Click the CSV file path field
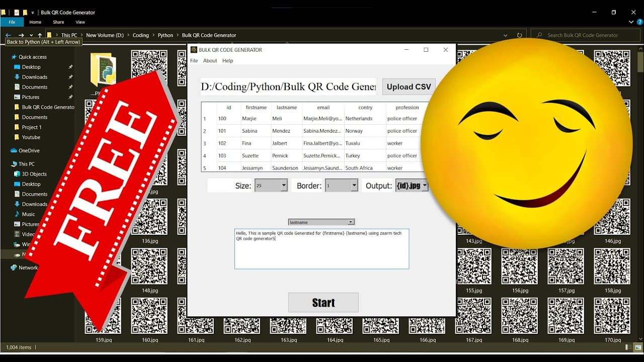The height and width of the screenshot is (362, 644). click(x=288, y=86)
